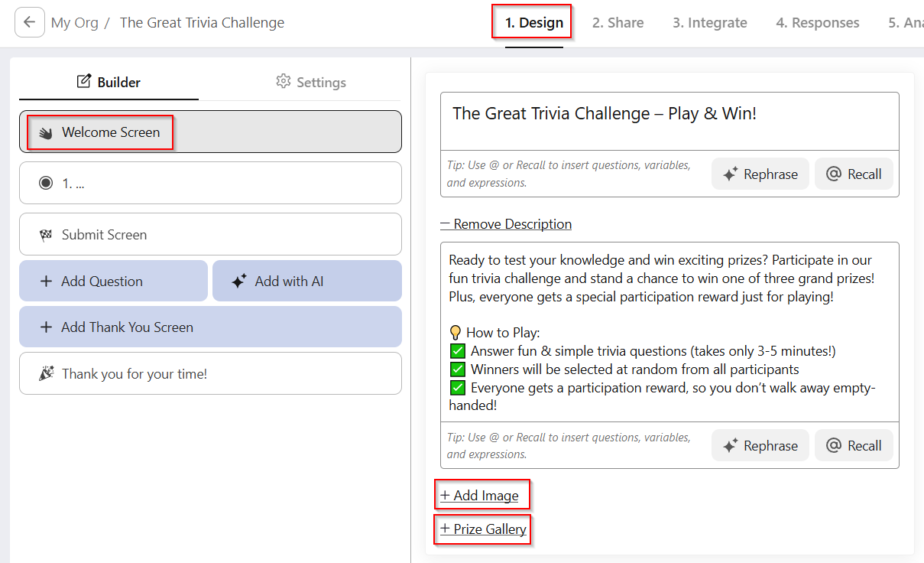Click the sparkle icon on Add with AI
The height and width of the screenshot is (563, 924).
(x=238, y=281)
